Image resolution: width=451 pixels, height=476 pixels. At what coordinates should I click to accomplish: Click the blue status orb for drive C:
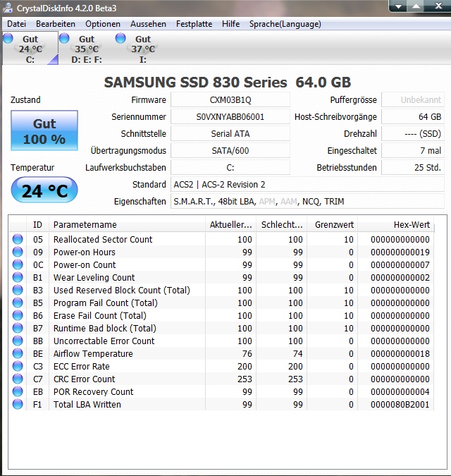click(8, 38)
